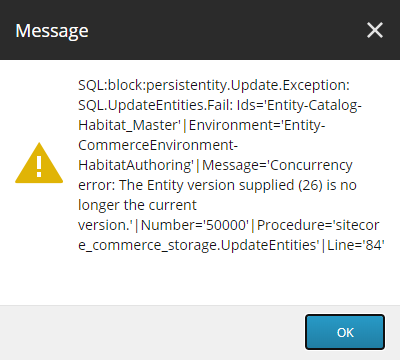400x360 pixels.
Task: Click the "SQL:block:persistentity.Update.Exception:" text line
Action: click(x=214, y=85)
